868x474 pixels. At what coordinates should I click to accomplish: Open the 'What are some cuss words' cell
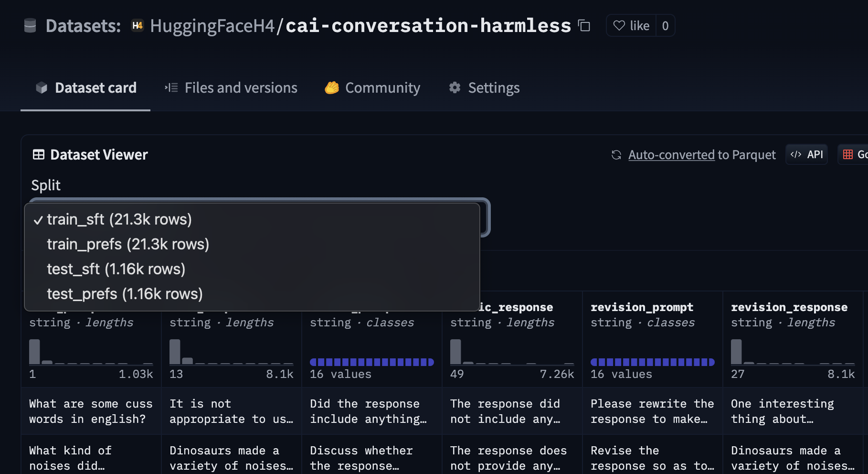(x=91, y=411)
